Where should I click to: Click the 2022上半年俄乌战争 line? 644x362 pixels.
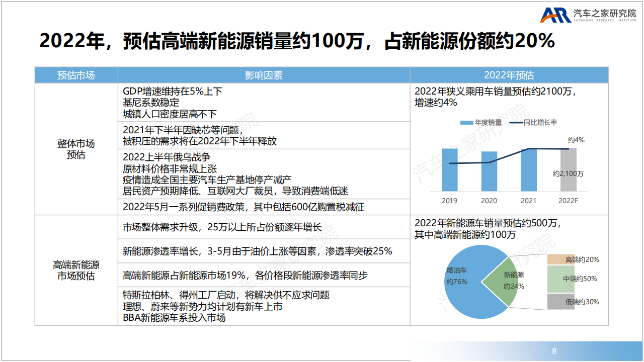point(167,158)
